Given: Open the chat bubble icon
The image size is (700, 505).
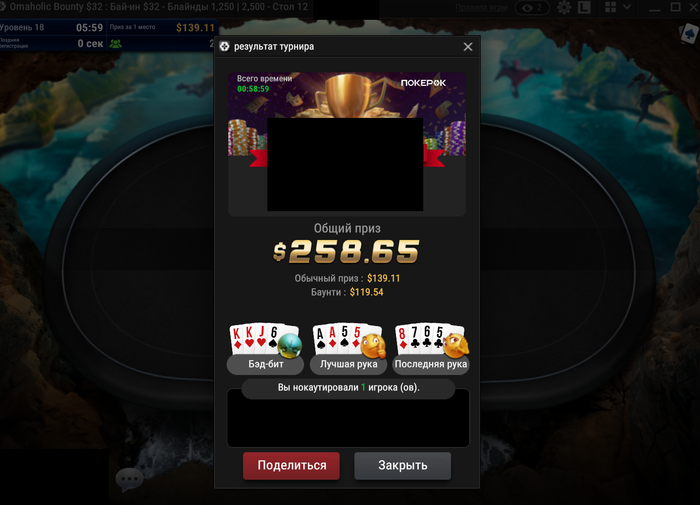Looking at the screenshot, I should [x=129, y=480].
